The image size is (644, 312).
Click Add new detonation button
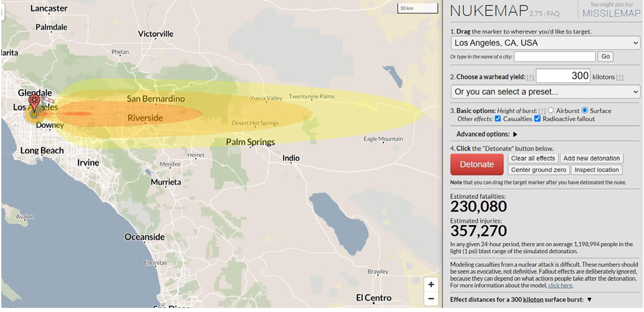tap(591, 159)
